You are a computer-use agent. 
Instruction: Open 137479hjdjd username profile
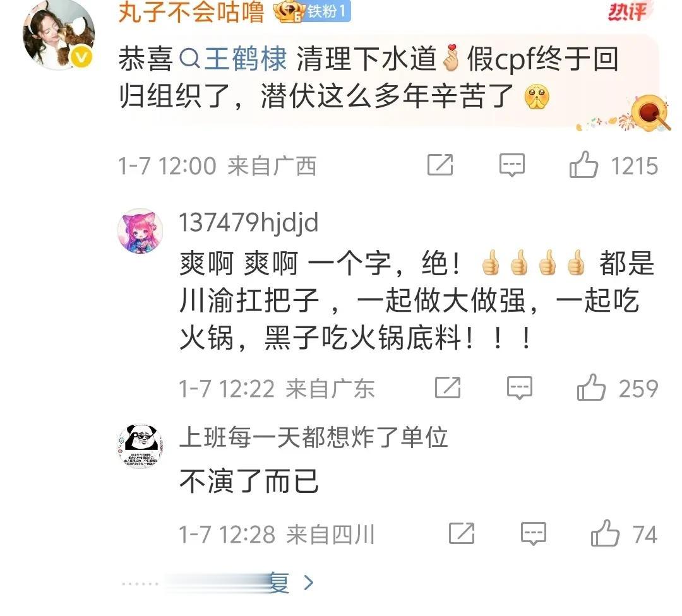pos(249,223)
